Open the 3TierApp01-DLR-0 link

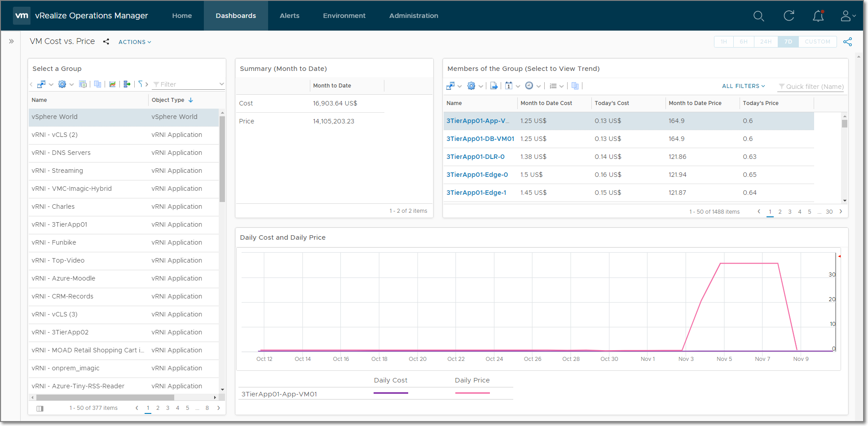point(475,157)
